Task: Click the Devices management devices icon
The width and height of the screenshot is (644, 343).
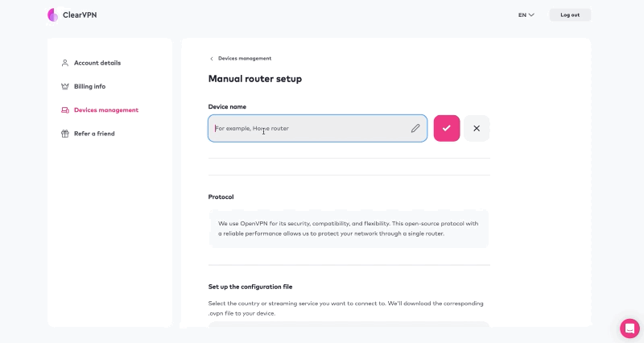Action: [65, 110]
